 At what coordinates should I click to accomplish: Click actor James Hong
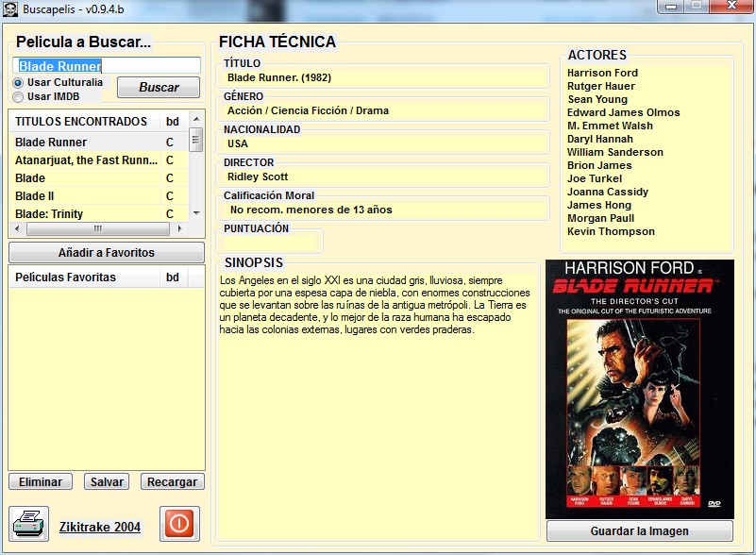[598, 205]
